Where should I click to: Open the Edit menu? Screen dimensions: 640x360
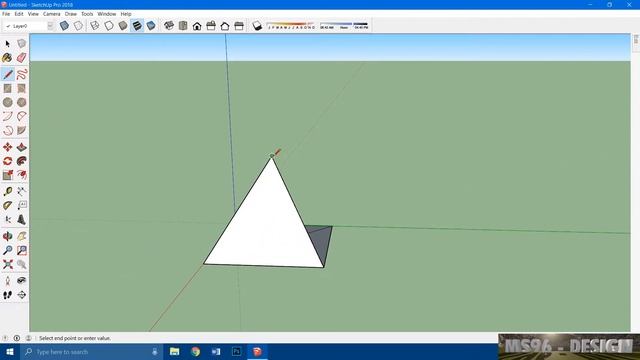click(19, 14)
